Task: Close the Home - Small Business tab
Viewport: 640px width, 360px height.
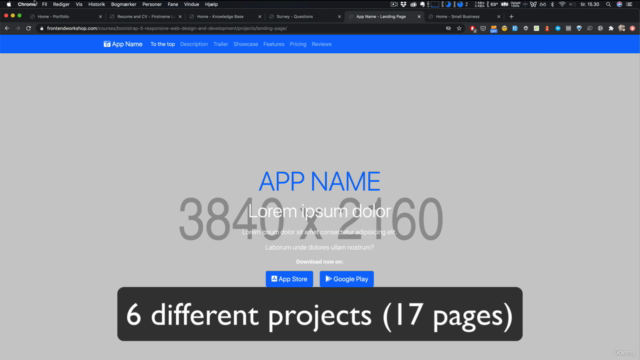Action: (x=498, y=16)
